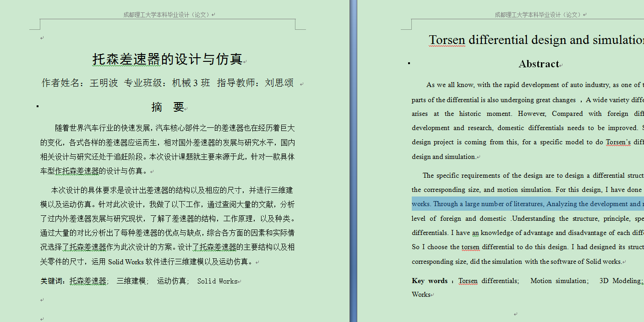This screenshot has width=644, height=322.
Task: Click the line starting As we all know
Action: pos(535,85)
